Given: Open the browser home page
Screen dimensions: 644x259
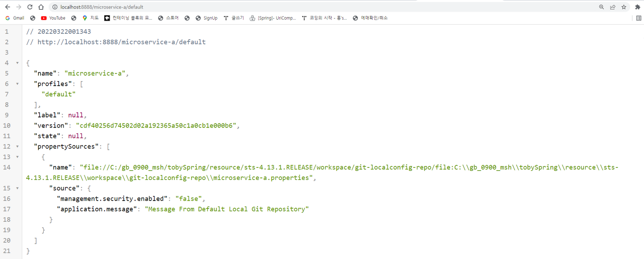Looking at the screenshot, I should 41,7.
